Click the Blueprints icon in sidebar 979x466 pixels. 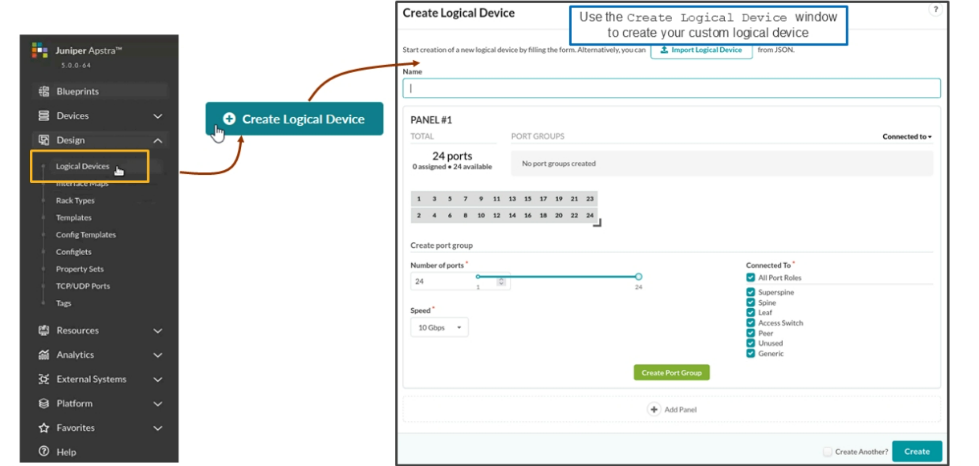tap(44, 91)
